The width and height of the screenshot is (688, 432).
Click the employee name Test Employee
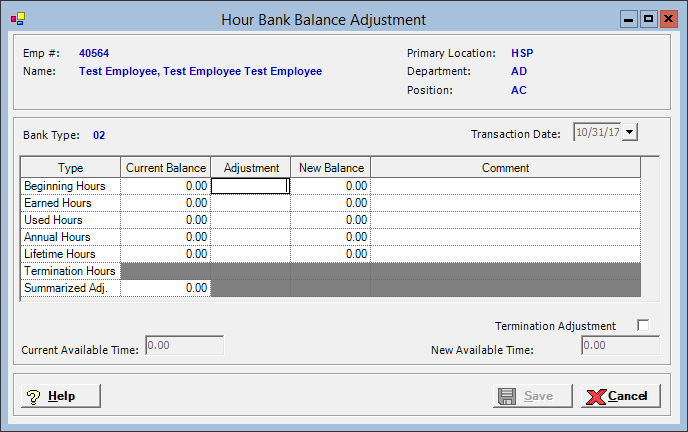pos(201,71)
